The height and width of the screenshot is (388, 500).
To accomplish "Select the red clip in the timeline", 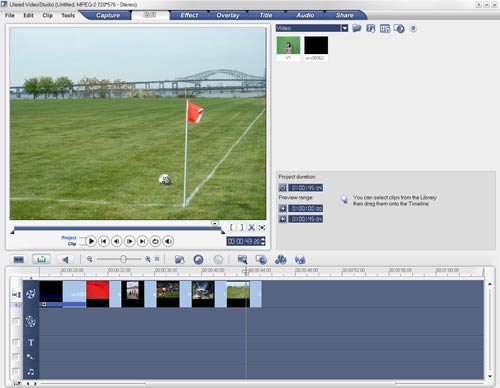I will point(97,294).
